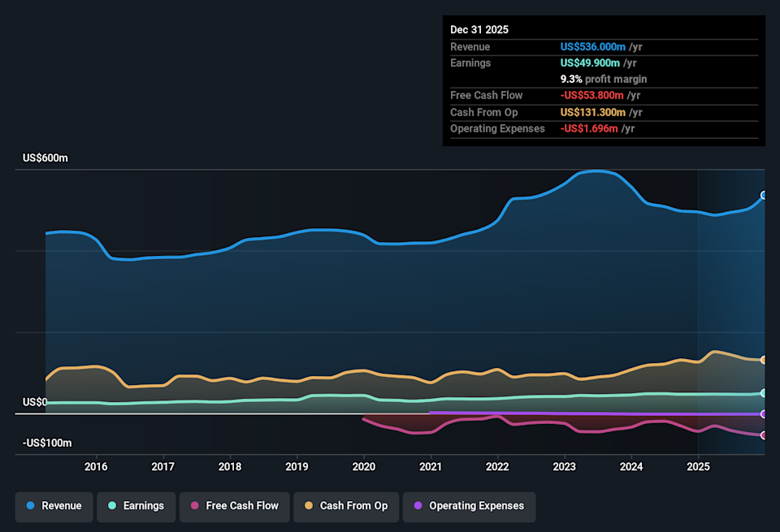The image size is (780, 532).
Task: Click the teal Earnings endpoint dot
Action: [764, 393]
